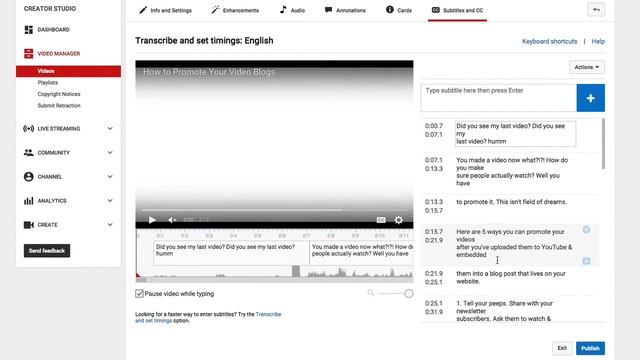Click the Community people icon
640x360 pixels.
click(x=29, y=153)
